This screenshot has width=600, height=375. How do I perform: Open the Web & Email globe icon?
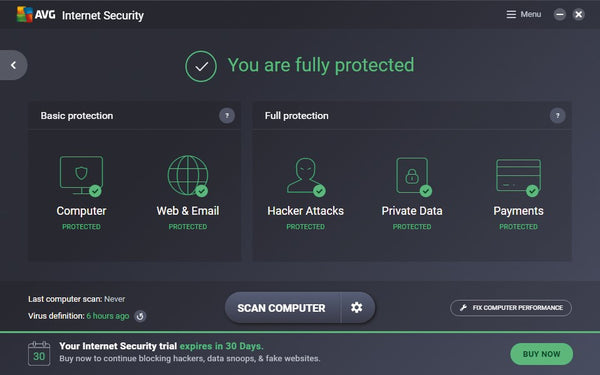pyautogui.click(x=188, y=176)
